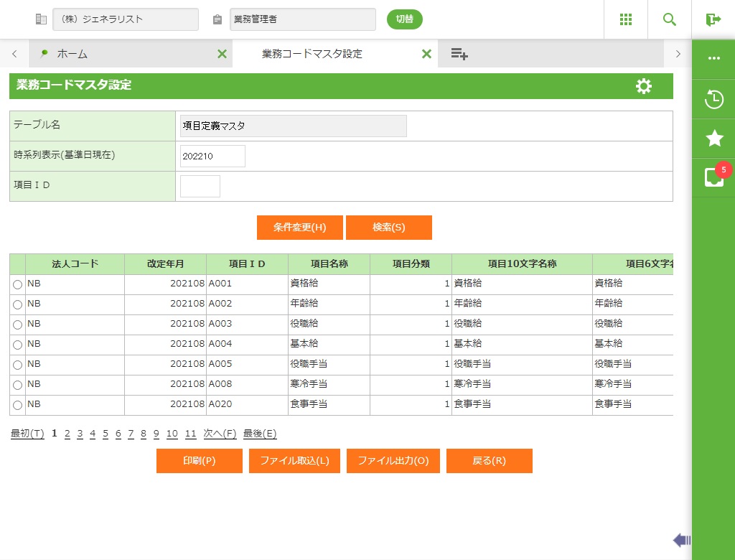Open the history clock icon in sidebar
Image resolution: width=735 pixels, height=560 pixels.
pos(713,99)
